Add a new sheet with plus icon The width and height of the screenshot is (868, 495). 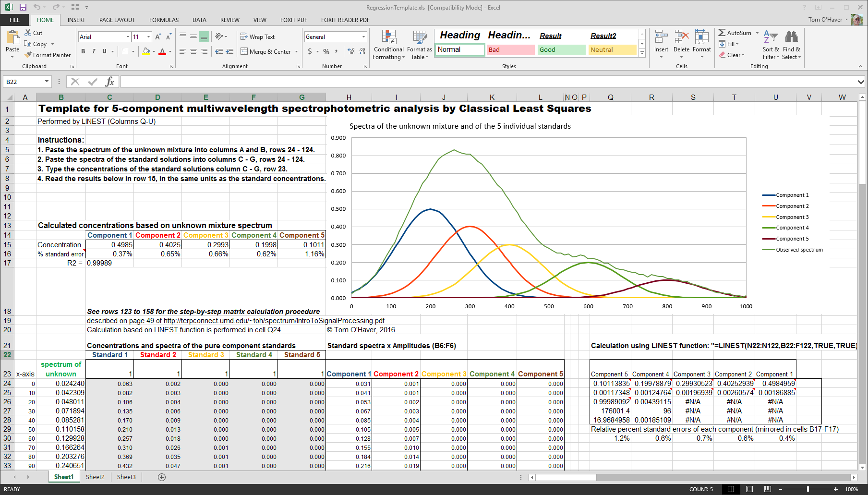[x=162, y=477]
